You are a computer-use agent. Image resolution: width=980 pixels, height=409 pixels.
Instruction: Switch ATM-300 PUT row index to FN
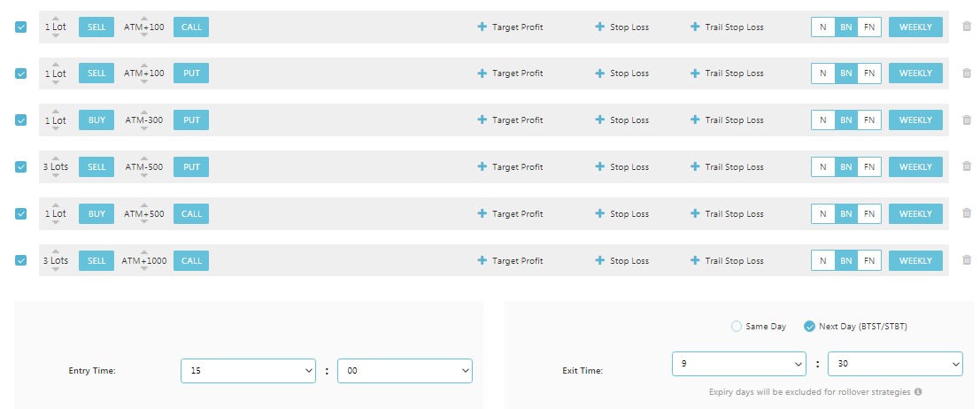(x=869, y=120)
